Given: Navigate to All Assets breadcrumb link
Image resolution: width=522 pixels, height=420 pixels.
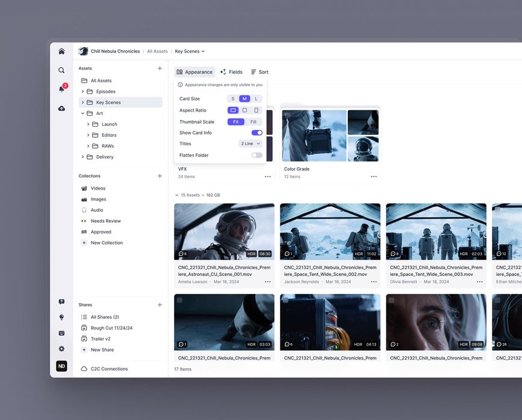Looking at the screenshot, I should click(157, 51).
